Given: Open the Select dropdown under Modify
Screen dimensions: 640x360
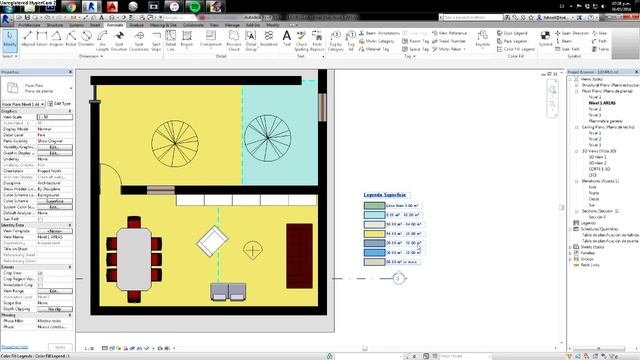Looking at the screenshot, I should coord(10,56).
